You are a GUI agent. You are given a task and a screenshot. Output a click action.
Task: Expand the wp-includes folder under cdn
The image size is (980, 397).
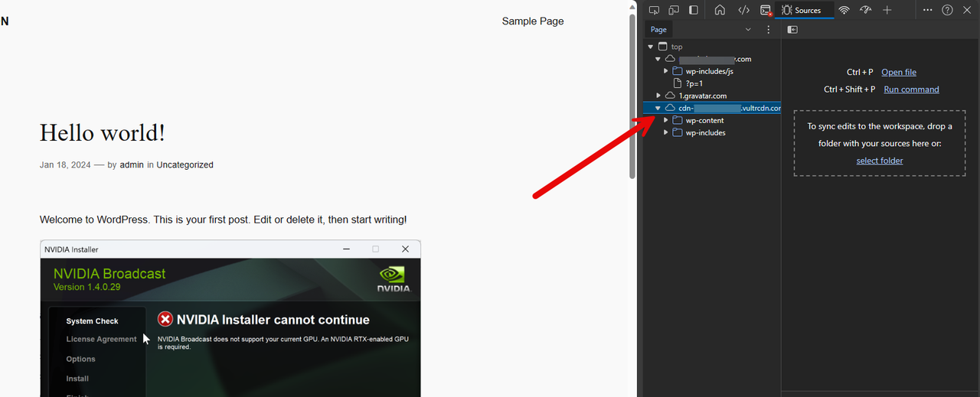tap(666, 132)
